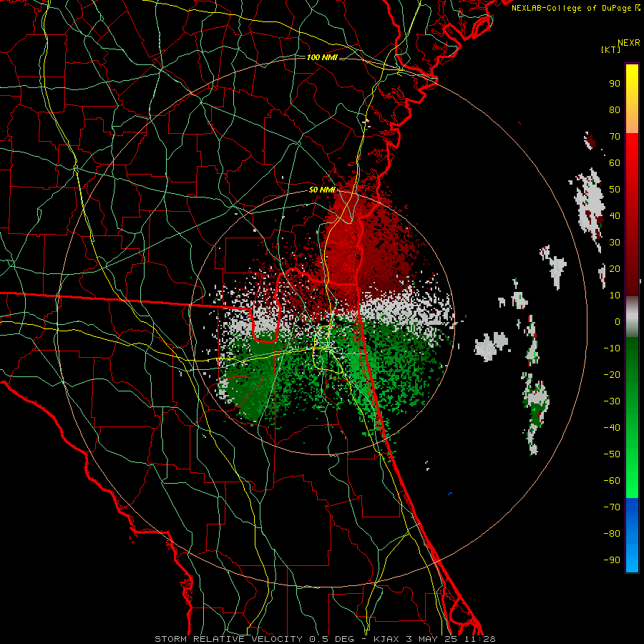Click the 80 value on velocity scale
This screenshot has height=644, width=644.
(x=615, y=109)
